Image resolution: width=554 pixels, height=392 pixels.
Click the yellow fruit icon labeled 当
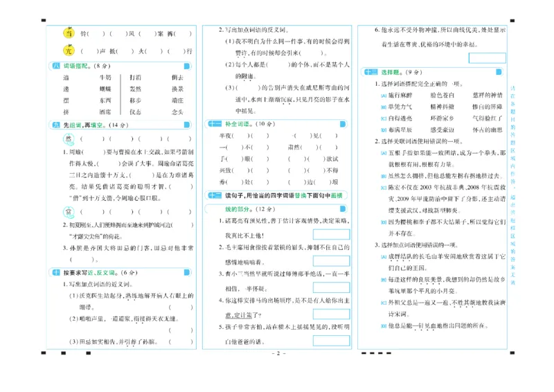tap(69, 33)
